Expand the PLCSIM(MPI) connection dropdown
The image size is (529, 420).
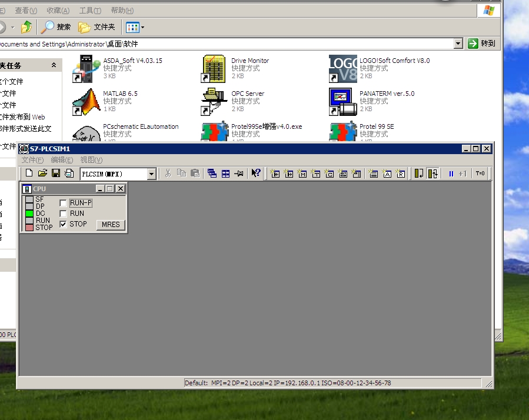(x=151, y=174)
